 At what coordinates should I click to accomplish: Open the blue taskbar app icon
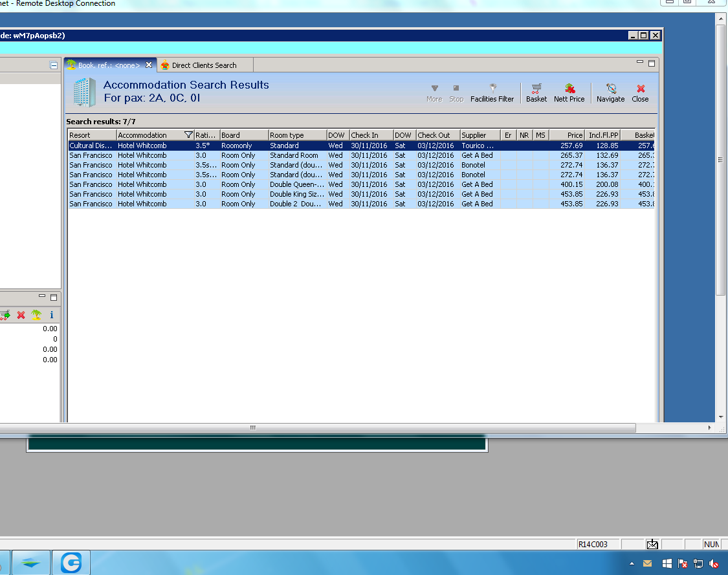[30, 563]
